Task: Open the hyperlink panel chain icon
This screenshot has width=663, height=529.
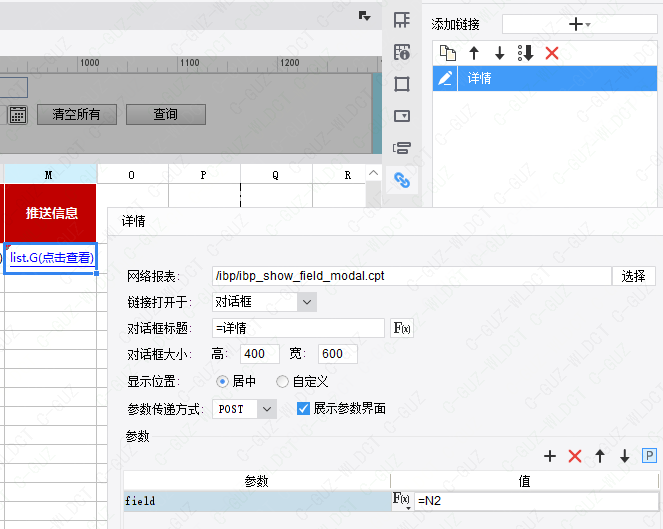Action: pyautogui.click(x=402, y=181)
